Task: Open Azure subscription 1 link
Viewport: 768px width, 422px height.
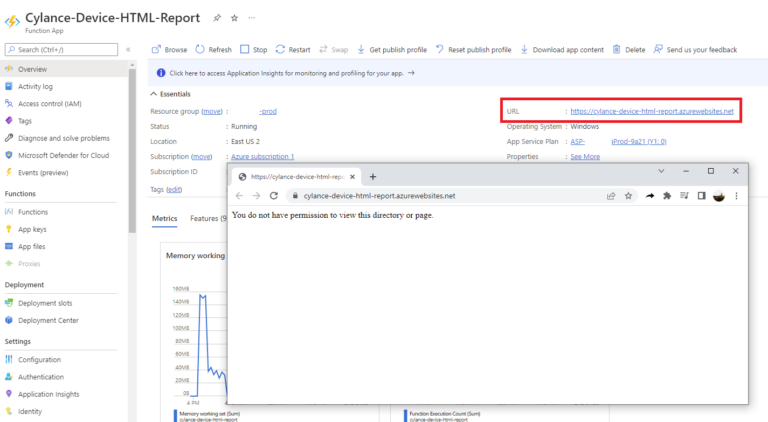Action: [263, 156]
